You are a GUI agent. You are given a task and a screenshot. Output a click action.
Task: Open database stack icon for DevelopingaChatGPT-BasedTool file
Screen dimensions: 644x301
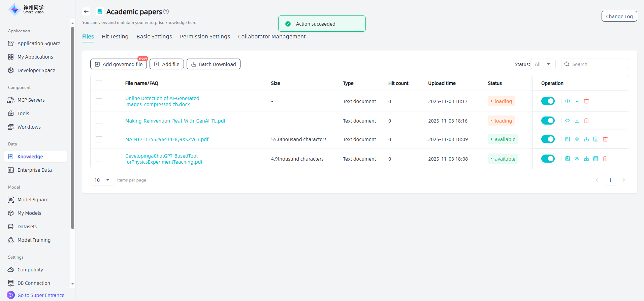tap(595, 159)
